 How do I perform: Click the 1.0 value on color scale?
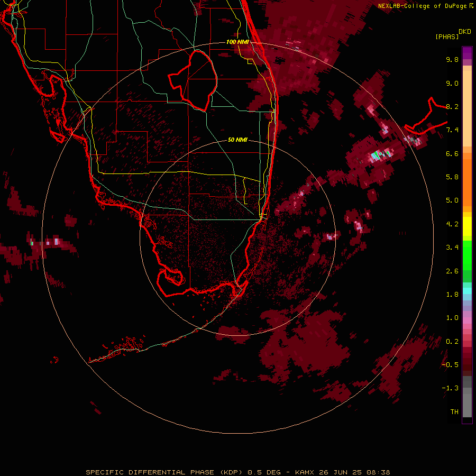point(452,318)
